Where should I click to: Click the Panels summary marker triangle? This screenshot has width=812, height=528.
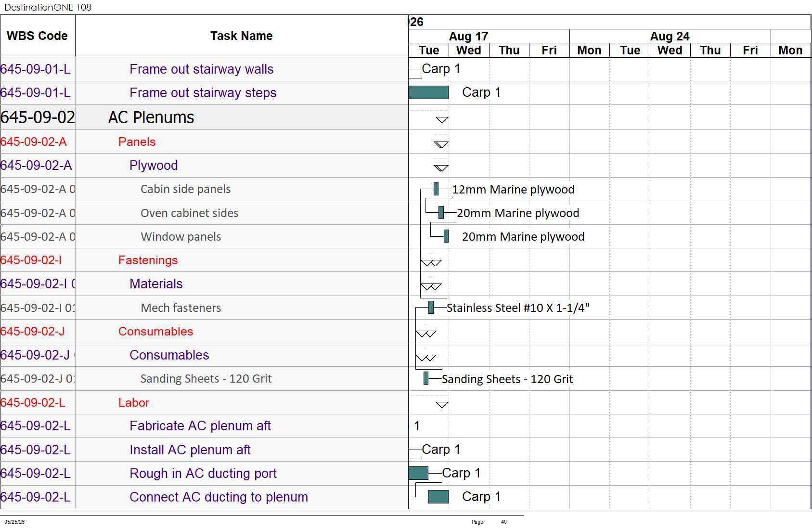pyautogui.click(x=441, y=144)
